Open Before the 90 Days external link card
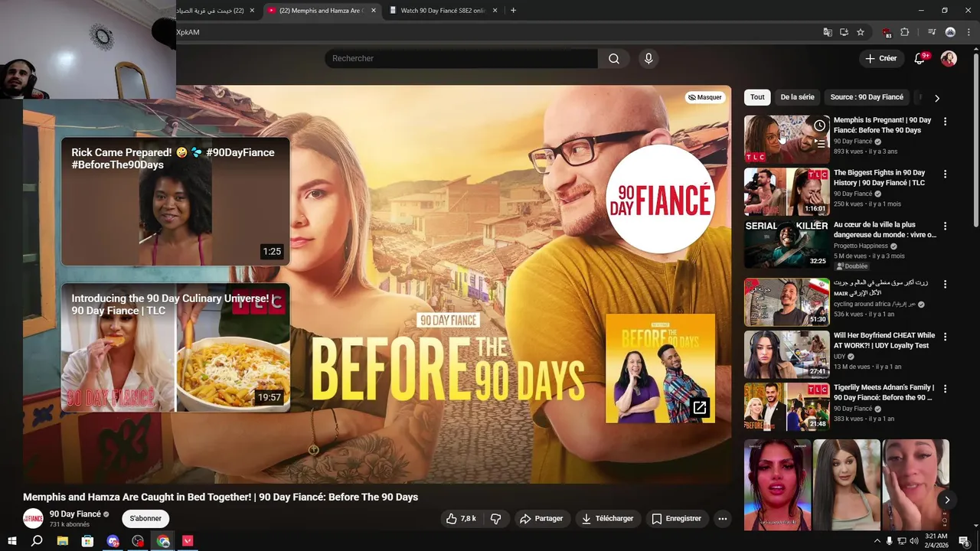Viewport: 980px width, 551px height. click(660, 368)
